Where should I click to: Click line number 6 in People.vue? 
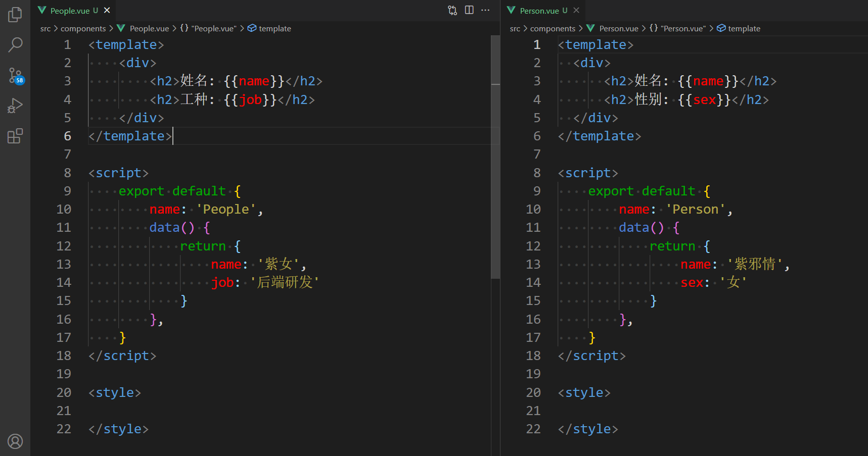[x=68, y=136]
